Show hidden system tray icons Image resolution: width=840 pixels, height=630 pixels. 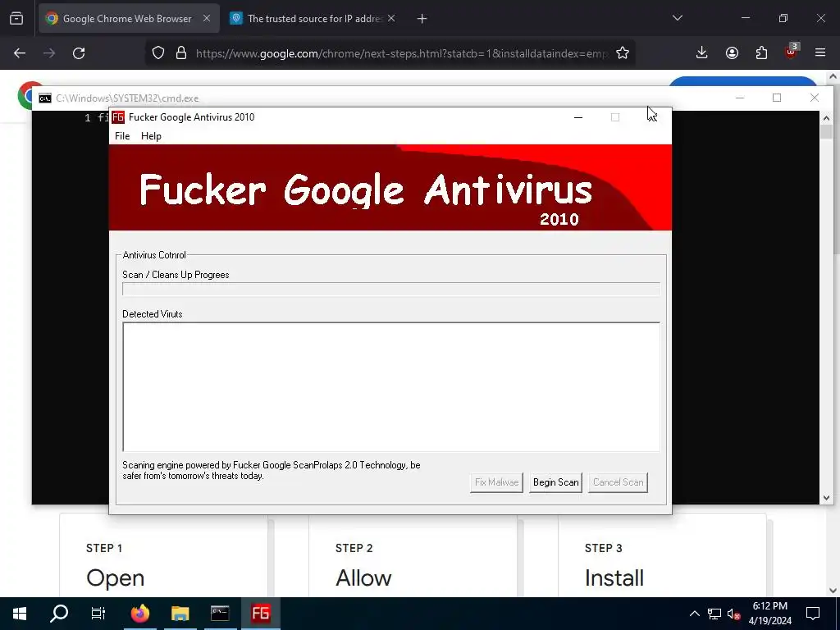[x=694, y=614]
